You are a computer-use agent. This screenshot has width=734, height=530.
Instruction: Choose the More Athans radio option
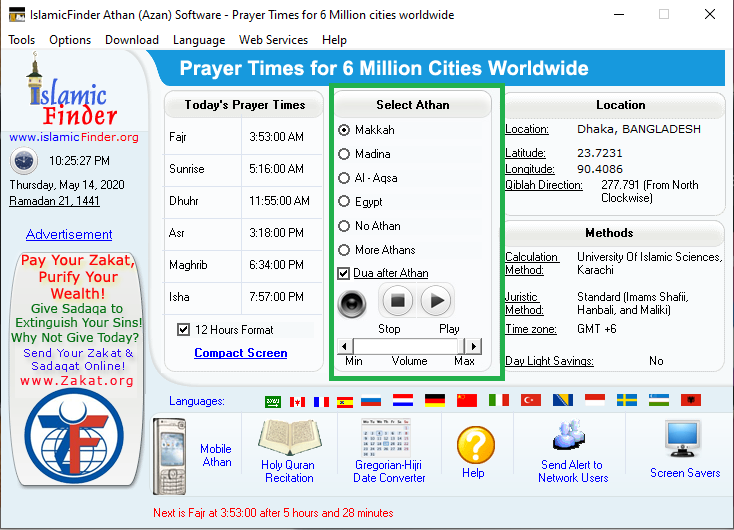tap(344, 250)
